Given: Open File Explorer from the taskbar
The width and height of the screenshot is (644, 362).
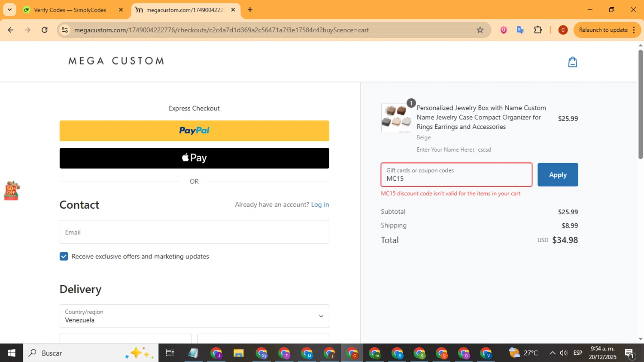Looking at the screenshot, I should pyautogui.click(x=238, y=353).
